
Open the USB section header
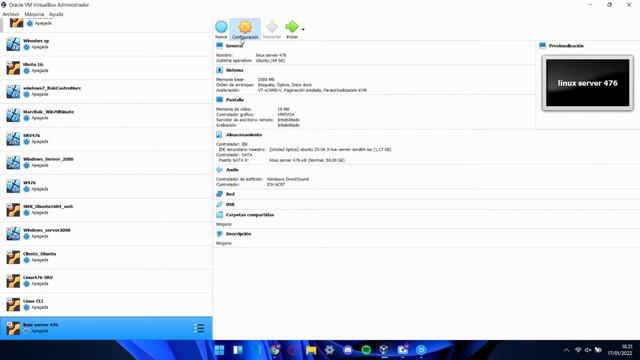click(230, 204)
